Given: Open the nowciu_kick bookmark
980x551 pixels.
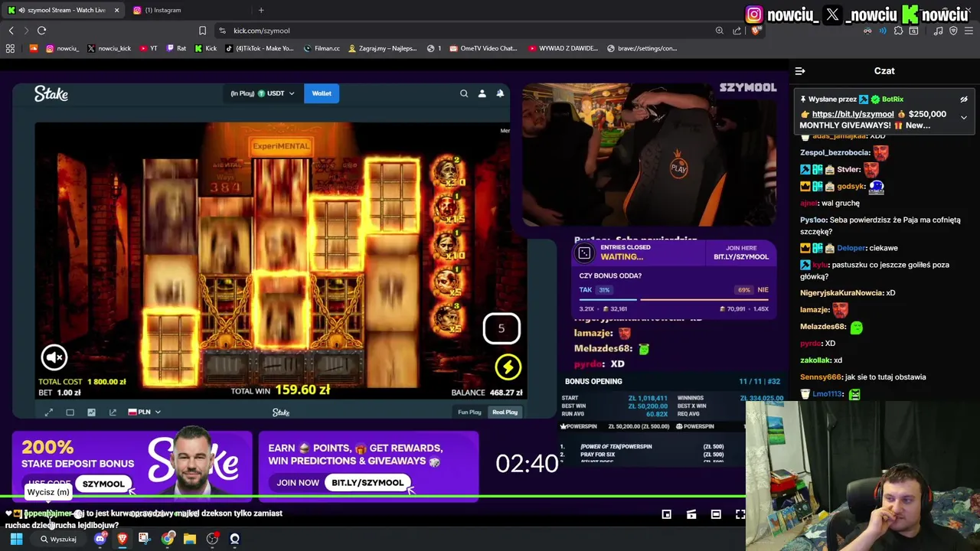Looking at the screenshot, I should click(109, 48).
